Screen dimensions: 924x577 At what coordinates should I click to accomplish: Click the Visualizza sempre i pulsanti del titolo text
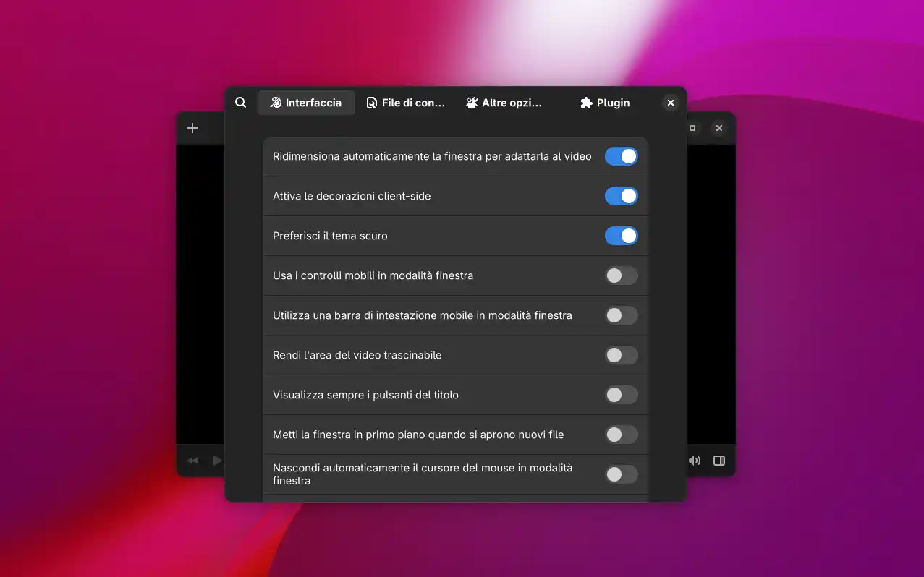[365, 395]
